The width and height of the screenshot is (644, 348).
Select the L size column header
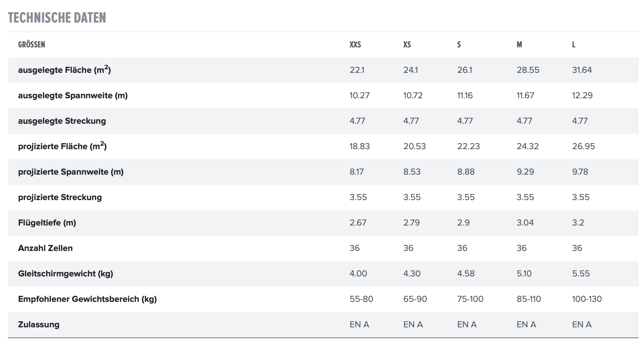(x=573, y=45)
